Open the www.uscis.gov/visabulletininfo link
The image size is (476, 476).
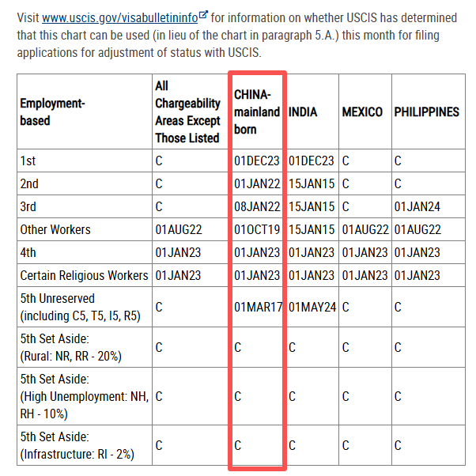click(120, 17)
